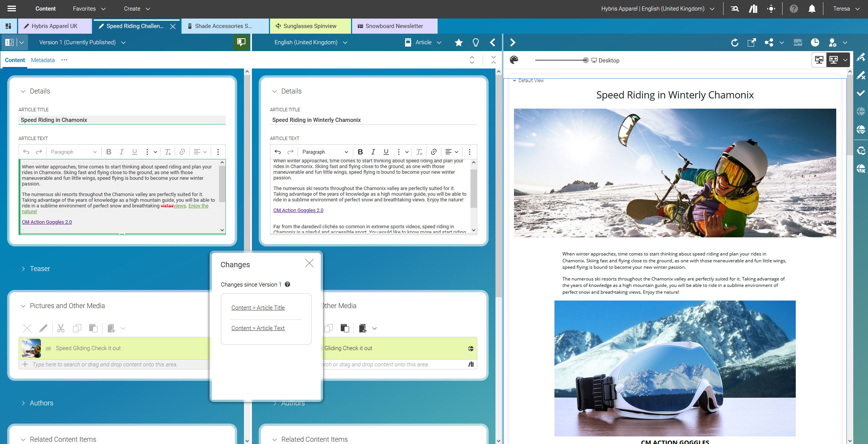Click the lightbulb suggestions icon
Viewport: 868px width, 444px height.
tap(476, 42)
